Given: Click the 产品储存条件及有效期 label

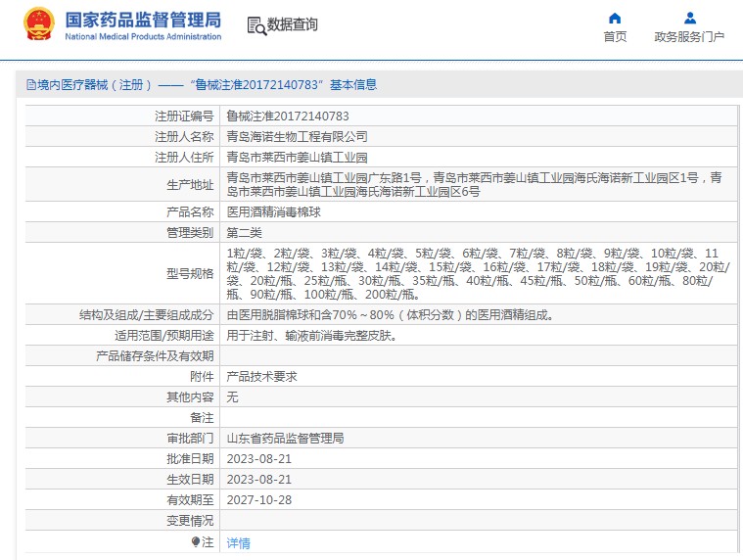Looking at the screenshot, I should [155, 355].
